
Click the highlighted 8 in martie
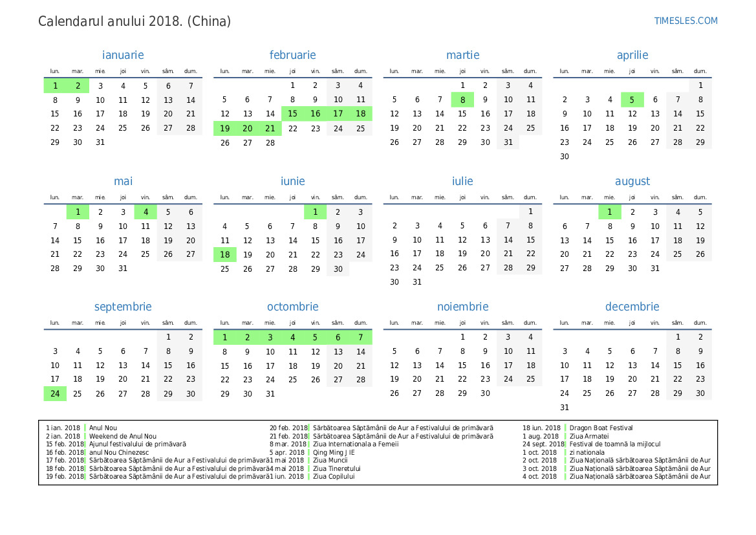[x=462, y=100]
